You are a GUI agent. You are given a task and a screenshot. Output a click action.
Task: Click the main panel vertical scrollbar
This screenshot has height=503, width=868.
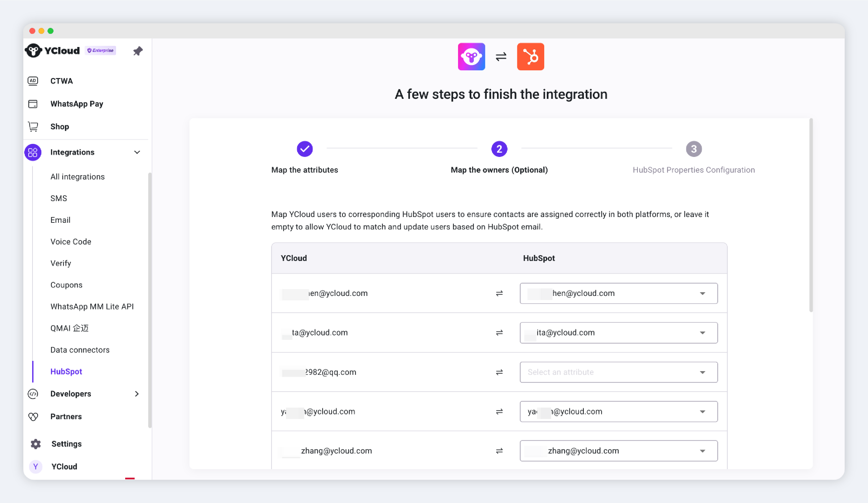tap(811, 215)
